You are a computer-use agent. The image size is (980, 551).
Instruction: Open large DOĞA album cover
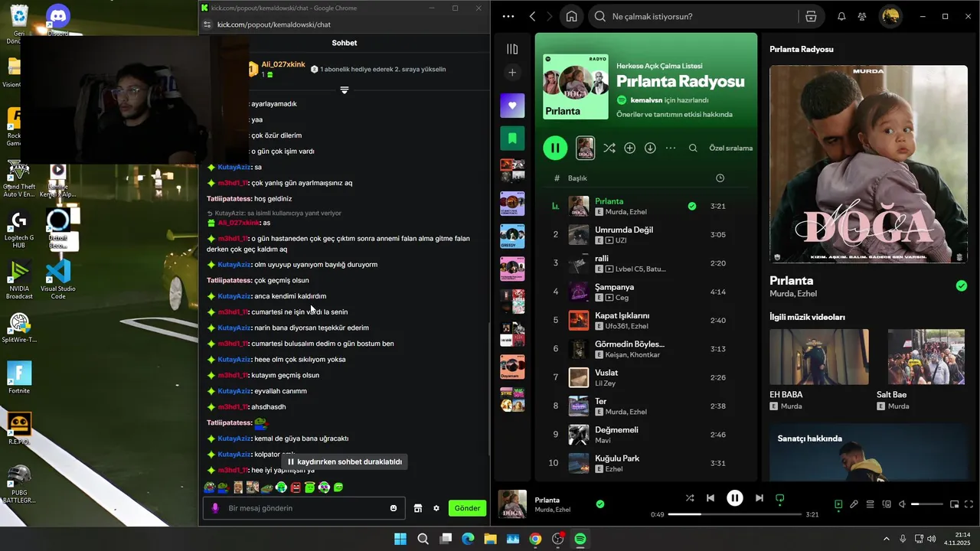tap(868, 164)
